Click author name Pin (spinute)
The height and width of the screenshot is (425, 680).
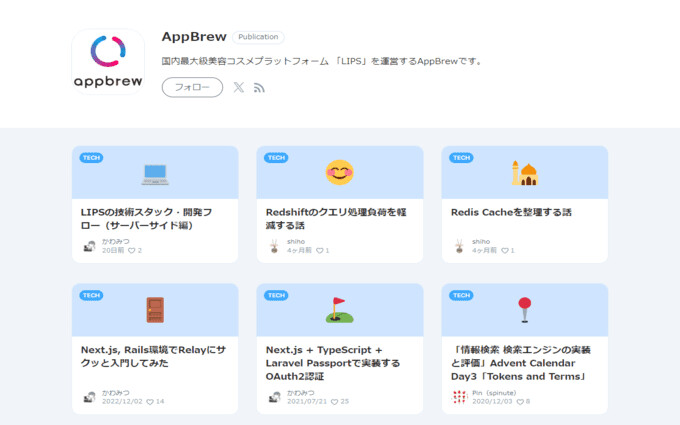click(x=494, y=392)
